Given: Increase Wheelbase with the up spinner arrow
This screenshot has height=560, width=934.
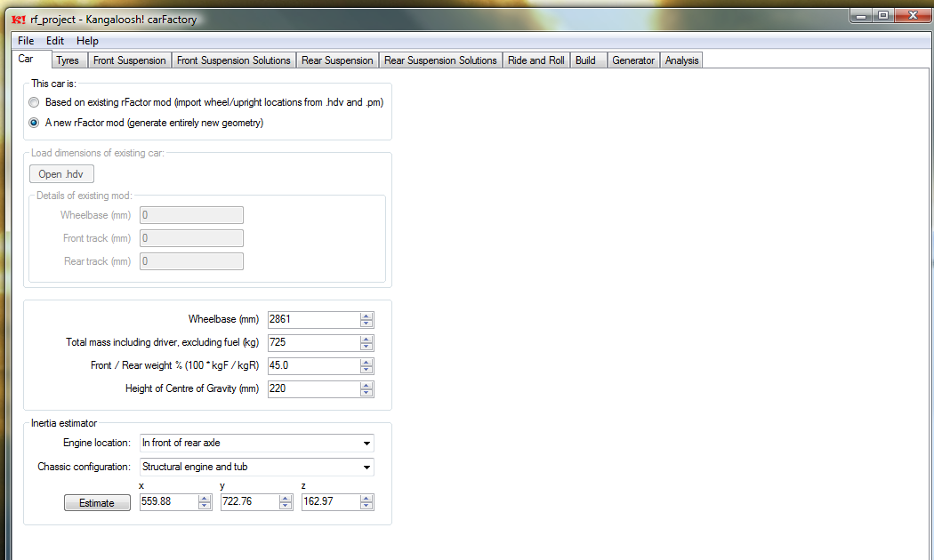Looking at the screenshot, I should 366,316.
